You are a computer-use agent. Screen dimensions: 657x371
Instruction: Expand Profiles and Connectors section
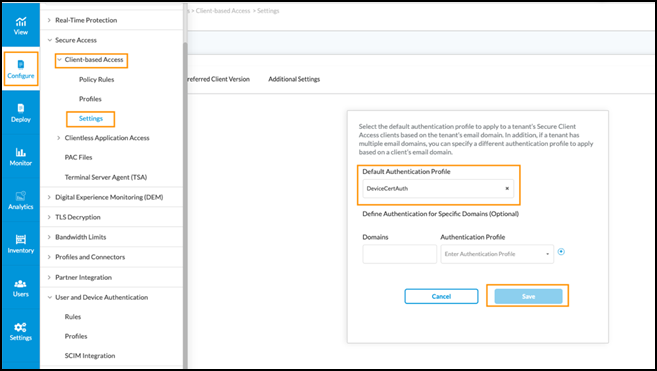[49, 257]
